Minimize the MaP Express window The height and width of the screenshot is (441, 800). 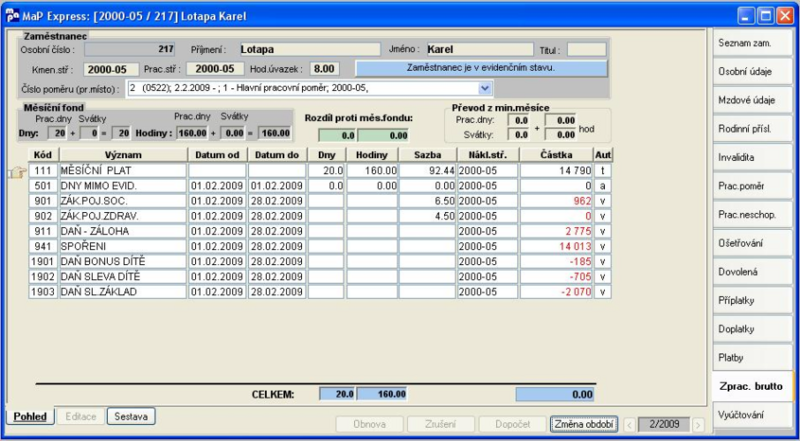coord(746,16)
